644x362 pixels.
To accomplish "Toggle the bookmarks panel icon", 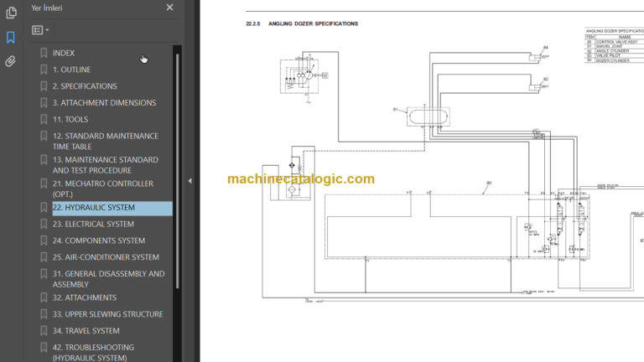I will [x=11, y=38].
